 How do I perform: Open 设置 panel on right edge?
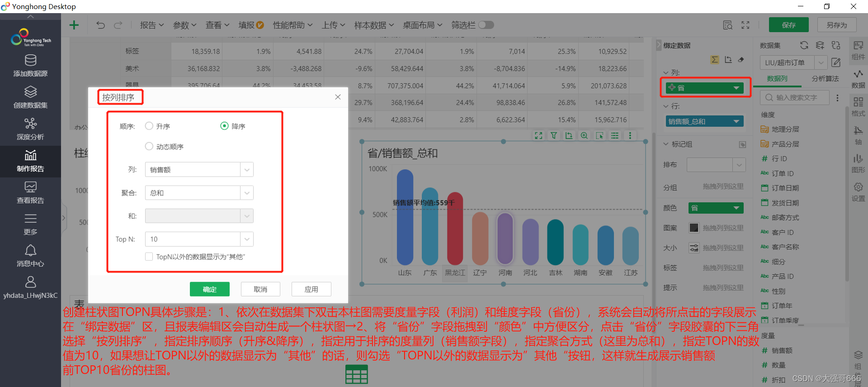click(858, 192)
